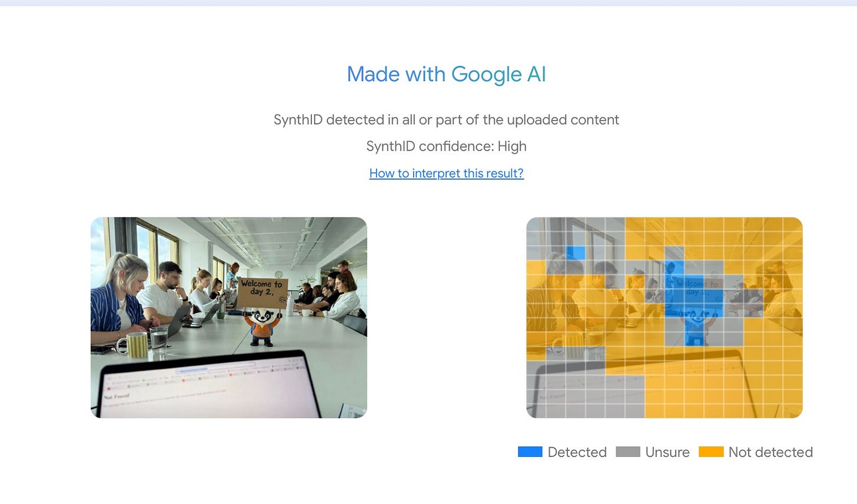Click the blue Detected legend swatch
The width and height of the screenshot is (857, 504).
(x=530, y=452)
